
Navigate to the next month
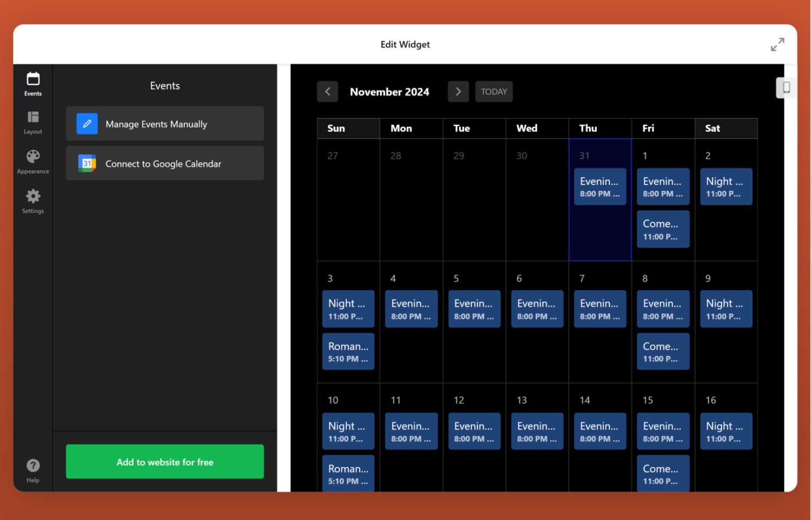tap(458, 91)
